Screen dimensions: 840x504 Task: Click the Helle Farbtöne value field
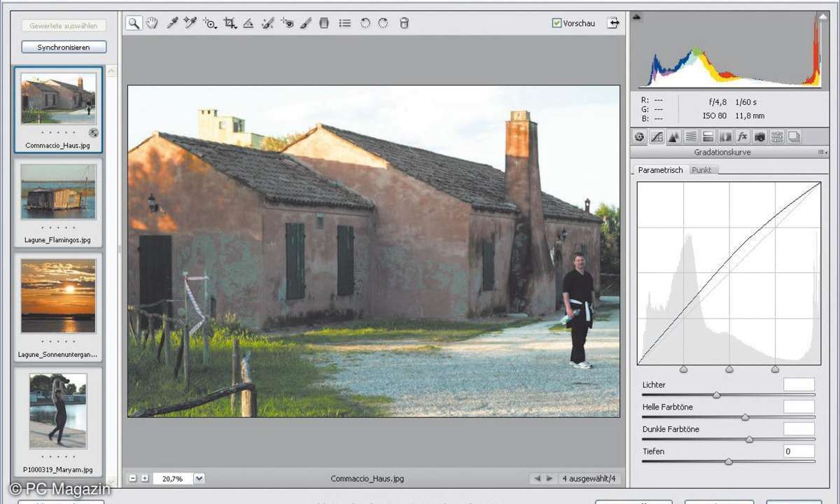point(799,407)
